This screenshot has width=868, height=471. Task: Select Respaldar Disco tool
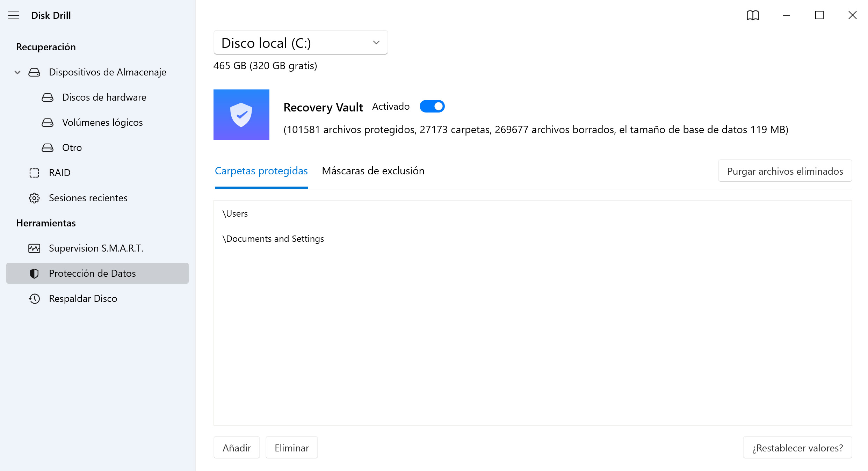[x=83, y=298]
